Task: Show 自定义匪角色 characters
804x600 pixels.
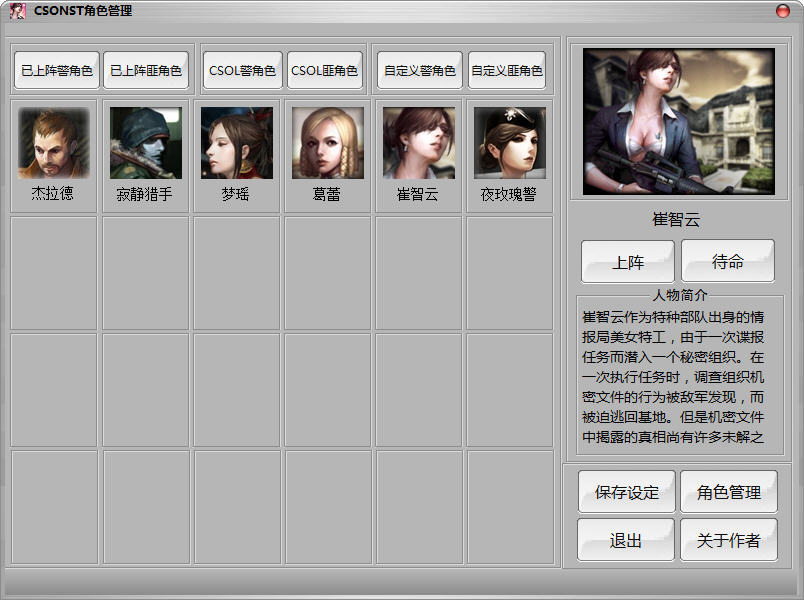Action: coord(507,70)
